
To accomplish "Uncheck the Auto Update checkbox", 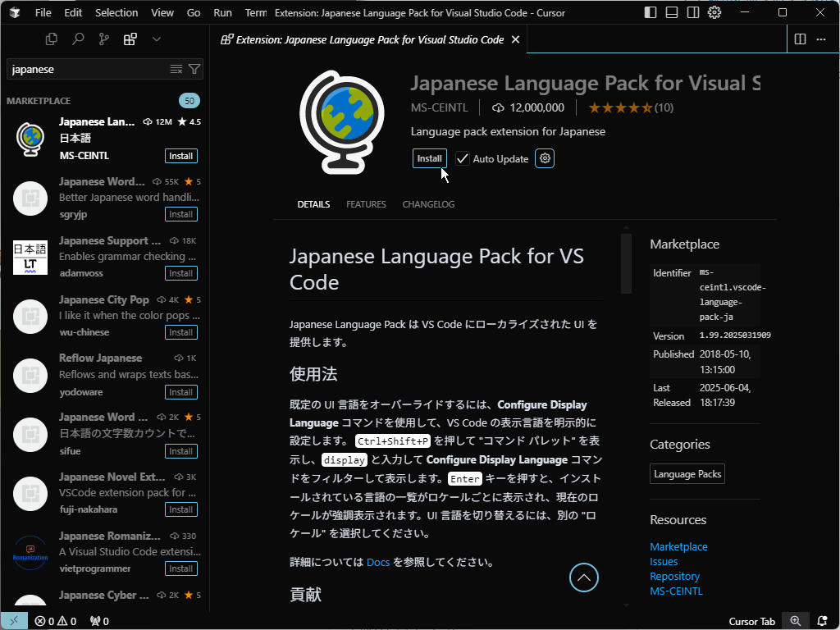I will click(463, 158).
